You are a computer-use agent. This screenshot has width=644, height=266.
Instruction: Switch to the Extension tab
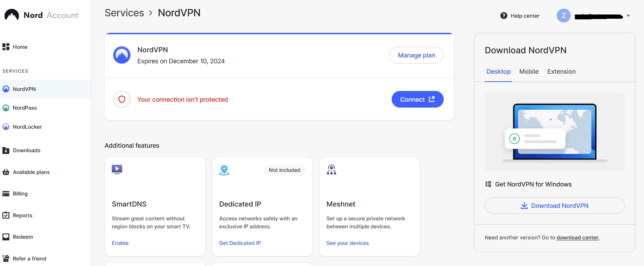click(x=561, y=72)
